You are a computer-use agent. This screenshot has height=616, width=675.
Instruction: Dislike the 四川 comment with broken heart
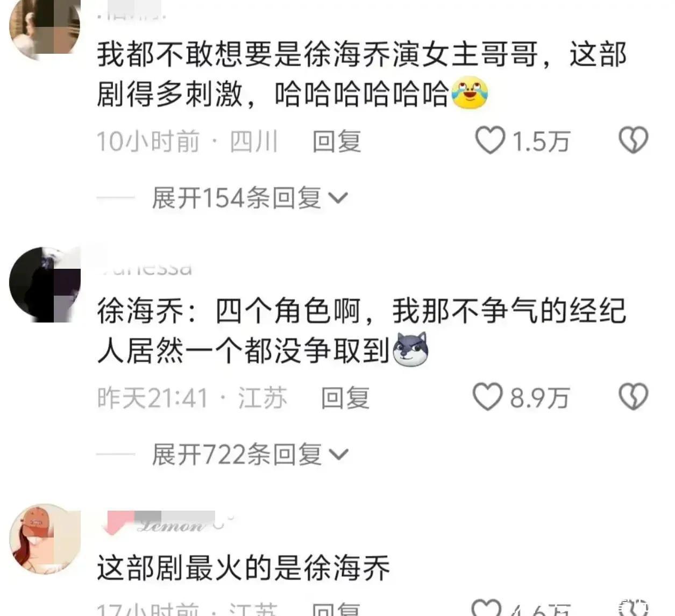click(x=633, y=140)
